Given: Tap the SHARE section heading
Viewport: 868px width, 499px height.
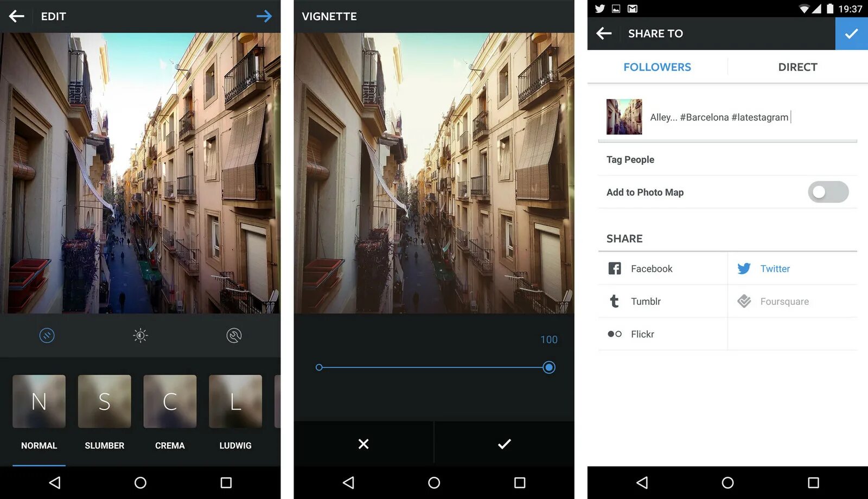Looking at the screenshot, I should click(x=624, y=239).
